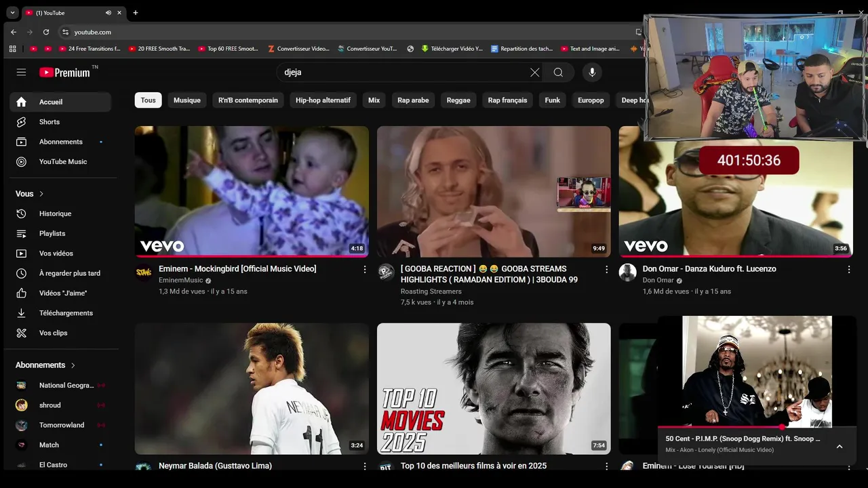Open Accueil in sidebar
The width and height of the screenshot is (868, 488).
[x=60, y=102]
